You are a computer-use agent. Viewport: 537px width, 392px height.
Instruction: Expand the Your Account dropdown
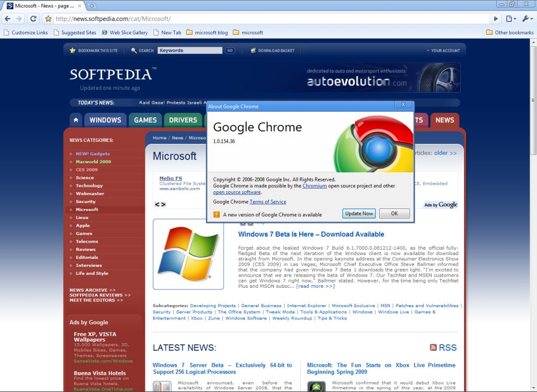[x=443, y=50]
